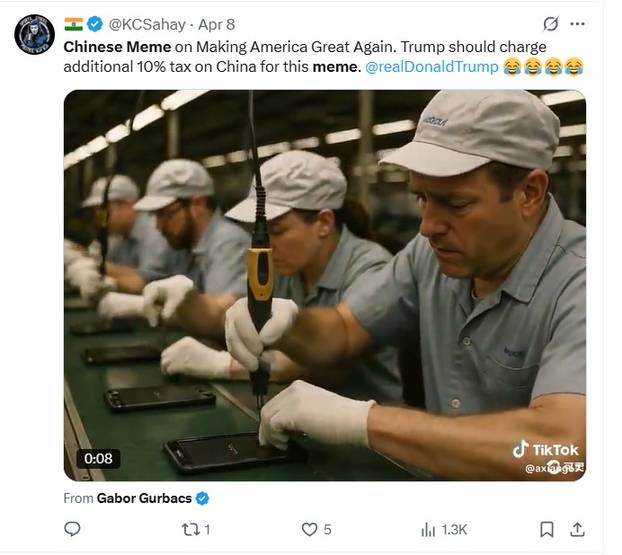Click the laughing emojis after the mention
The width and height of the screenshot is (622, 555).
coord(542,67)
